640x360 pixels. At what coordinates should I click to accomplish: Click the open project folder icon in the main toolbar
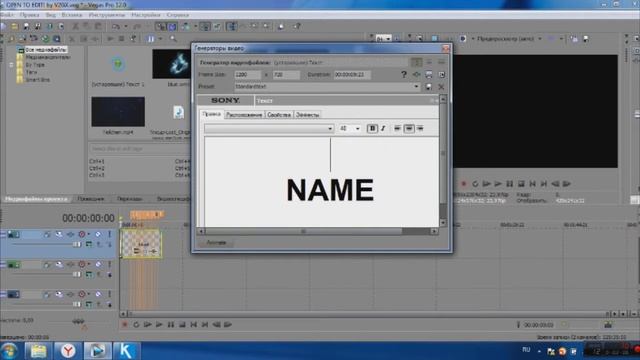click(x=14, y=27)
